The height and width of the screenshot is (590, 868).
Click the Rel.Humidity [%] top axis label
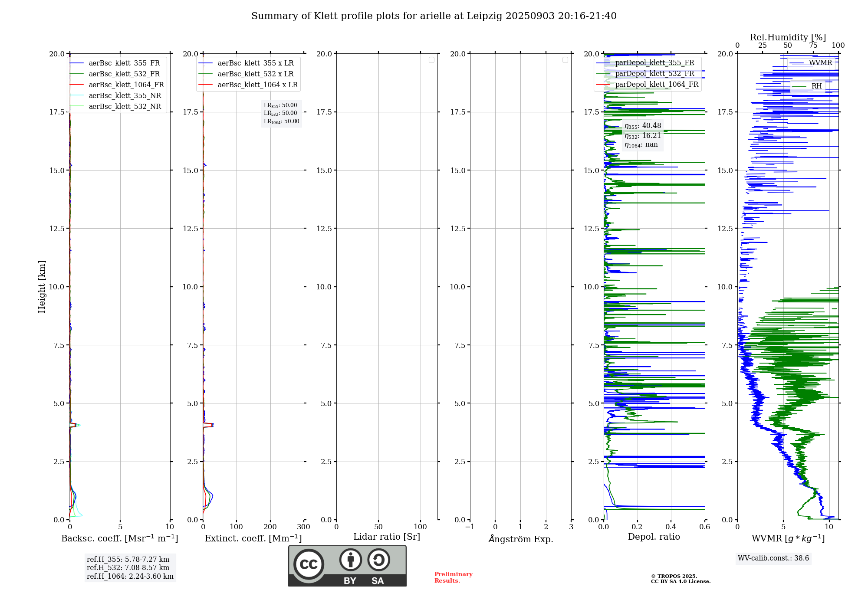coord(787,37)
